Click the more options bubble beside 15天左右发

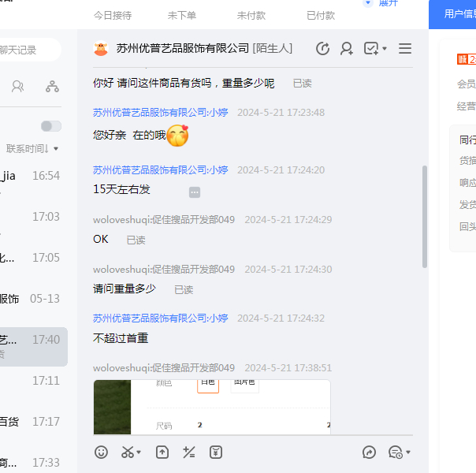(195, 192)
